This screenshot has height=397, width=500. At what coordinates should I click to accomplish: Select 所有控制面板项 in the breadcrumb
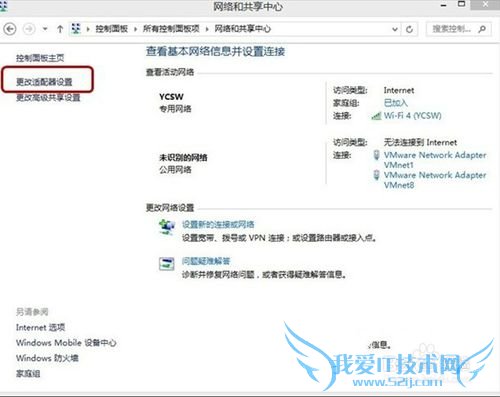pyautogui.click(x=171, y=29)
